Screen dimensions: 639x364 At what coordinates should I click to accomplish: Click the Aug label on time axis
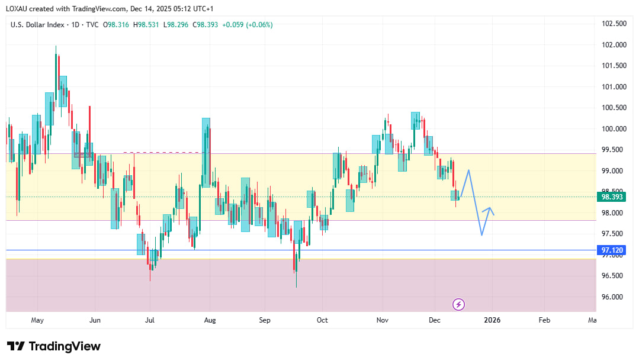210,320
